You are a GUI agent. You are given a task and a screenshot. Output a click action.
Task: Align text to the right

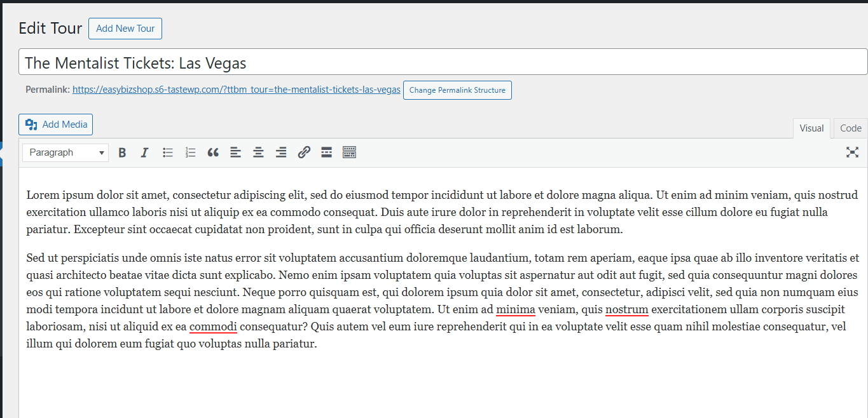click(281, 152)
